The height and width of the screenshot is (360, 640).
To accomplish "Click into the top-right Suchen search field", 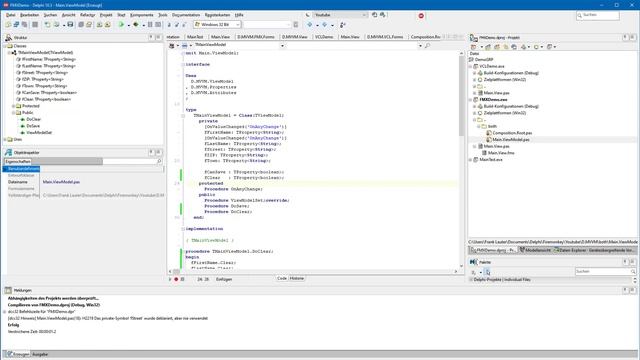I will pos(598,15).
